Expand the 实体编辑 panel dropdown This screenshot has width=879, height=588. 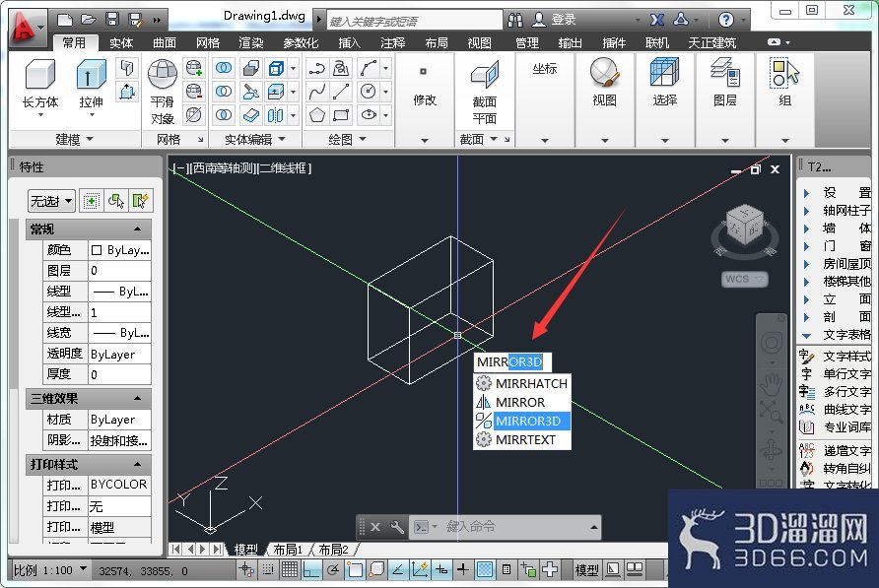click(254, 139)
